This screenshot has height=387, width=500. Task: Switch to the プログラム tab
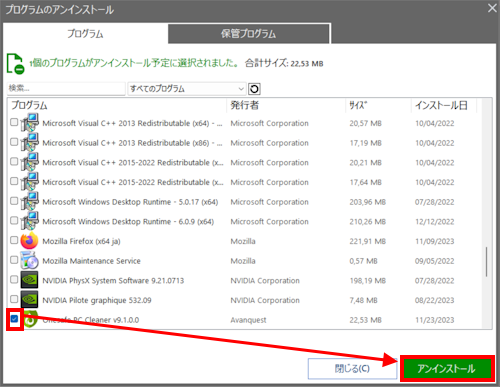[x=85, y=34]
